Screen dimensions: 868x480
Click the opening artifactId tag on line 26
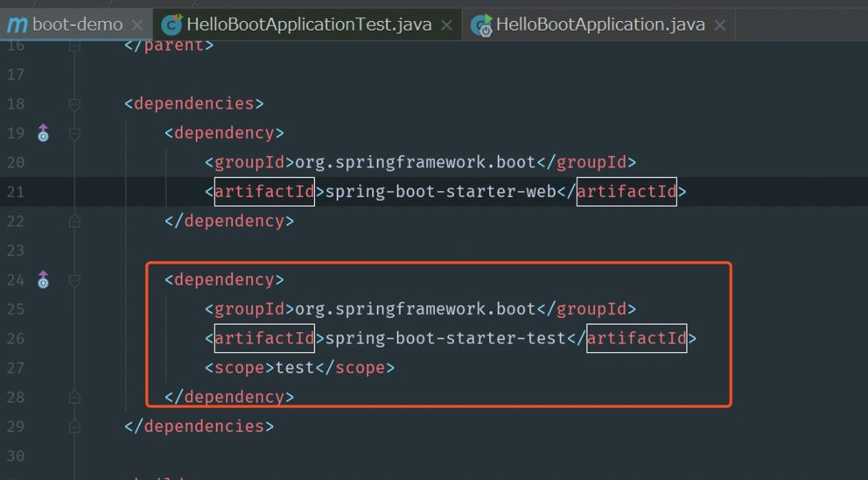[264, 339]
